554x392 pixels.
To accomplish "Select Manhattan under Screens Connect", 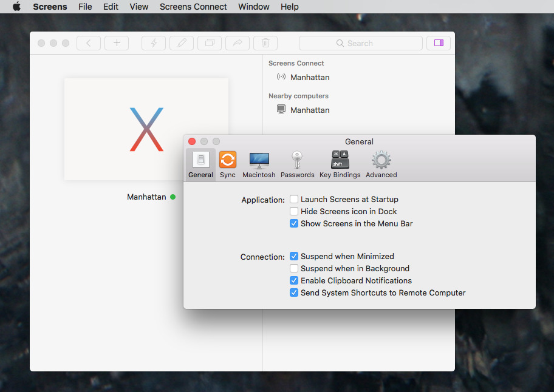I will tap(310, 77).
